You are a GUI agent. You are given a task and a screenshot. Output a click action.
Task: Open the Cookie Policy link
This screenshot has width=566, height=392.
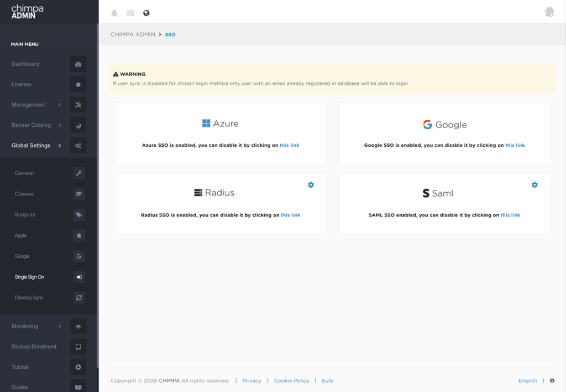pyautogui.click(x=292, y=380)
